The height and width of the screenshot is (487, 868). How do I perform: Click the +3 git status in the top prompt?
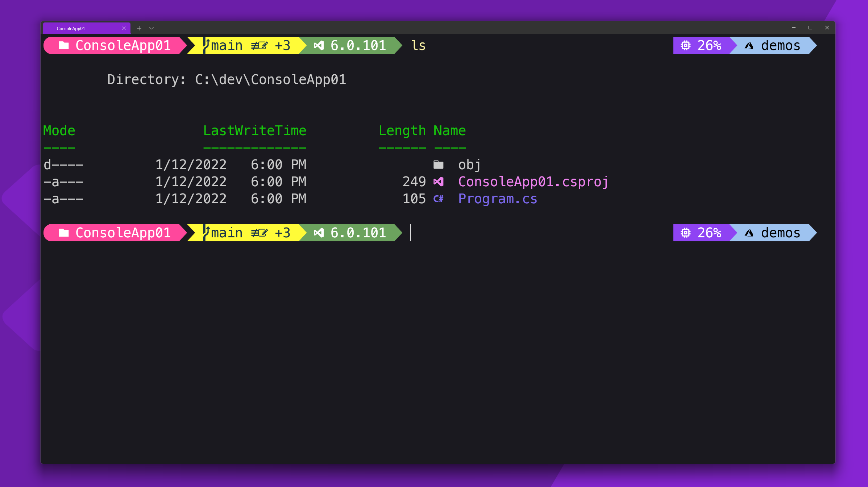click(x=283, y=46)
